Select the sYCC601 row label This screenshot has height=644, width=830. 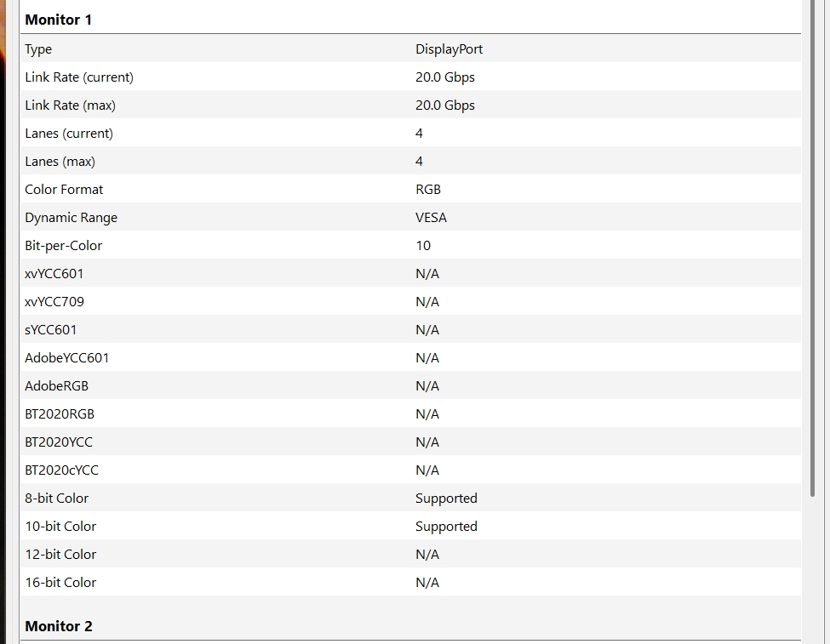51,330
